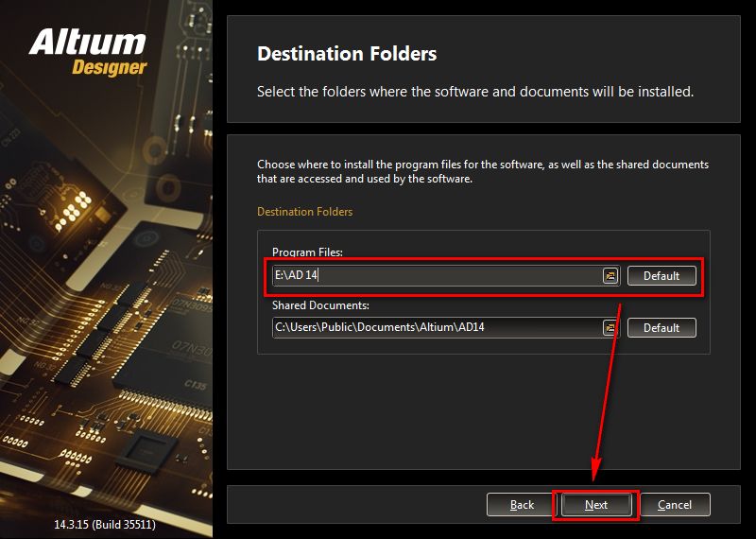
Task: Click the gold Destination Folders section label
Action: [304, 212]
